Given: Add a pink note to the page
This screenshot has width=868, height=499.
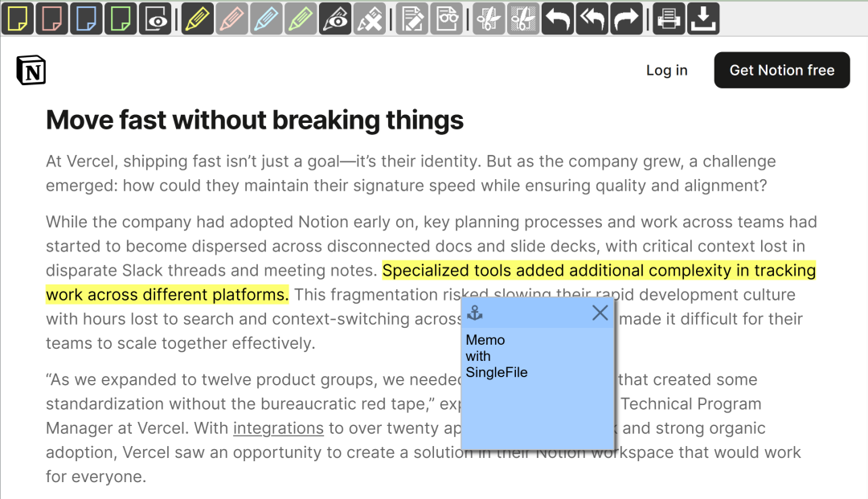Looking at the screenshot, I should tap(52, 18).
